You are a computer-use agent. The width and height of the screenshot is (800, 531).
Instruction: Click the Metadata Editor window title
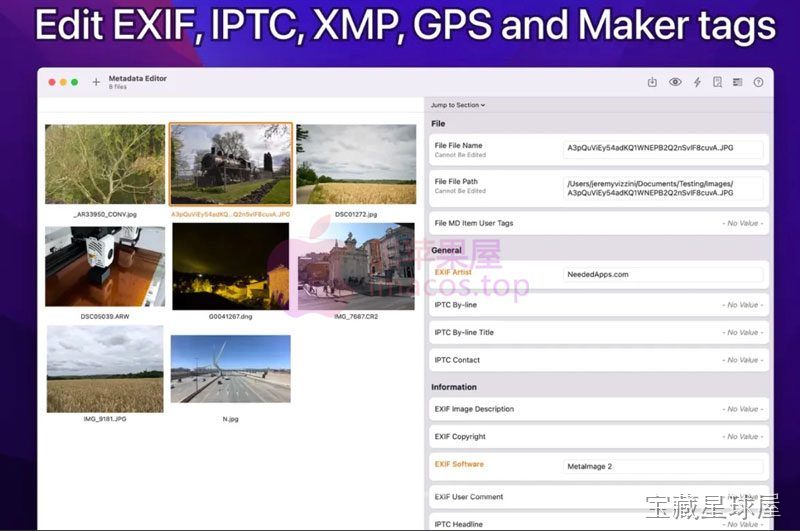click(138, 79)
